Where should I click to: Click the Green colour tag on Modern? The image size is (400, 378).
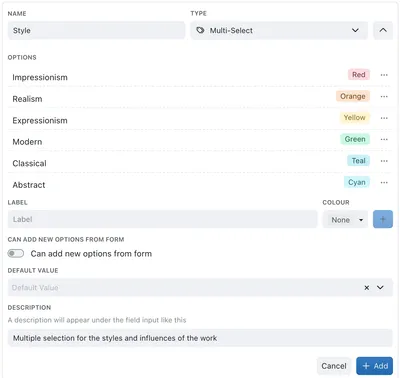click(x=355, y=139)
